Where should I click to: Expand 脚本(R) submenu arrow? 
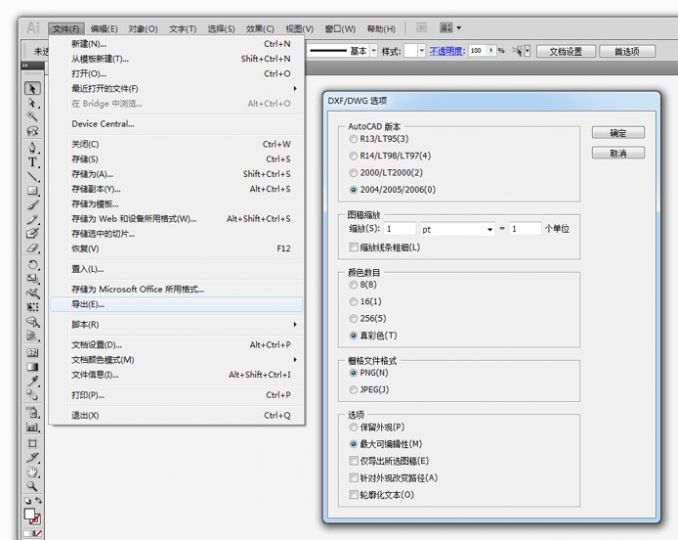point(295,324)
